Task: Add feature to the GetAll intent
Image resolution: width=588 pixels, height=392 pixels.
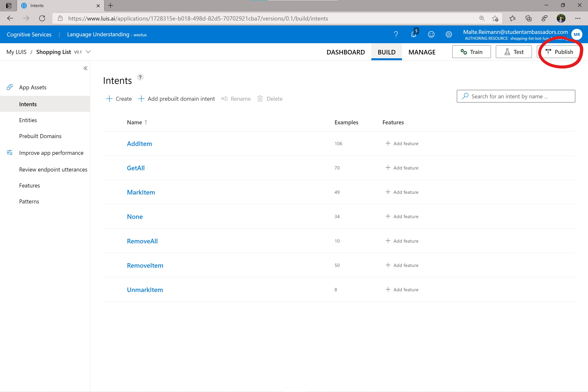Action: 402,168
